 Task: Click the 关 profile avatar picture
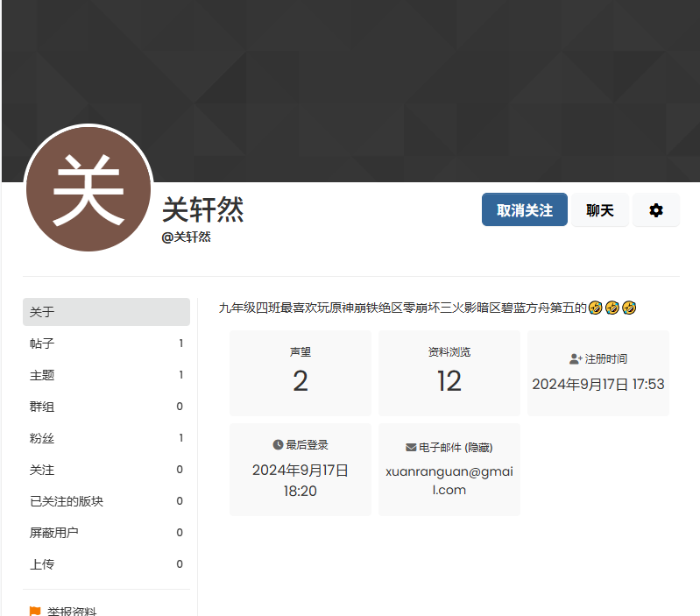(88, 189)
